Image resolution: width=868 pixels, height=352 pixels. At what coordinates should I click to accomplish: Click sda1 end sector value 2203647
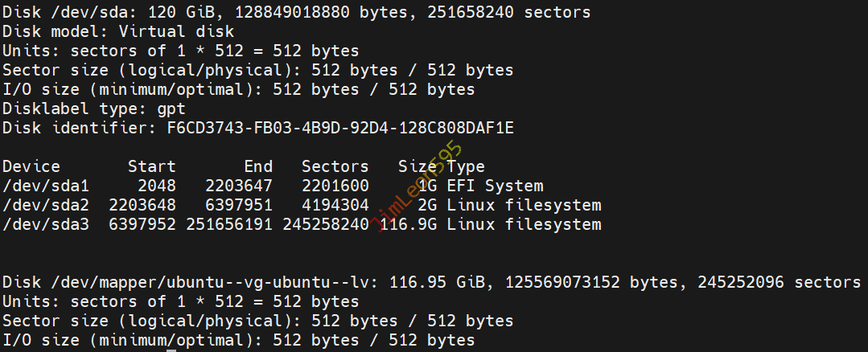point(239,186)
